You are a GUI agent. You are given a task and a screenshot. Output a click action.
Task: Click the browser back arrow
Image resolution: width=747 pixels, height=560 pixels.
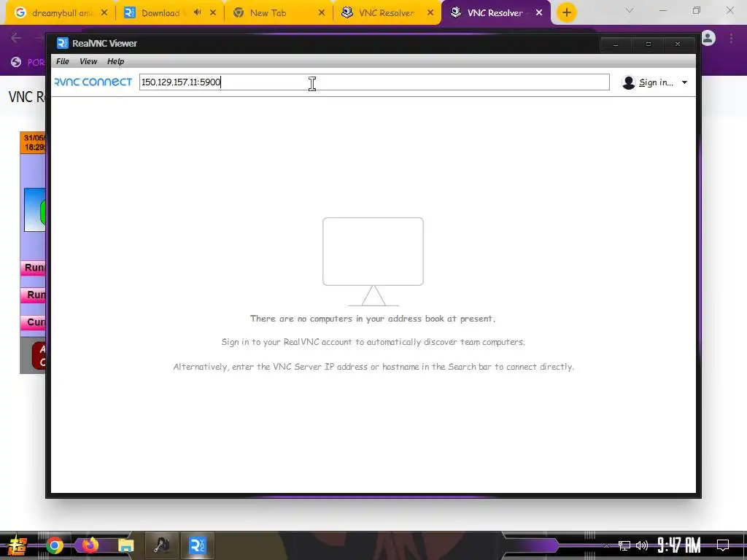16,38
